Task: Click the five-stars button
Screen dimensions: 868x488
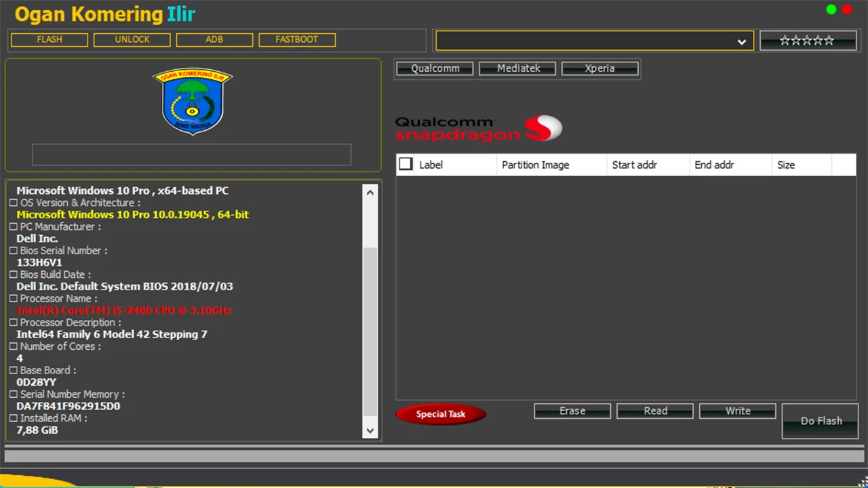Action: pos(808,41)
